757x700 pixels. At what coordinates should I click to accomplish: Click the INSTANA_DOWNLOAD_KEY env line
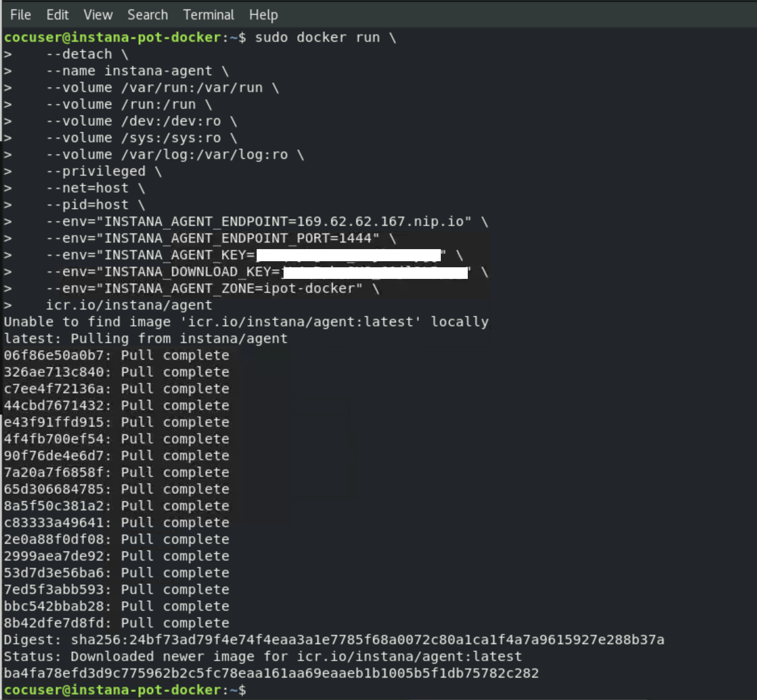point(267,272)
